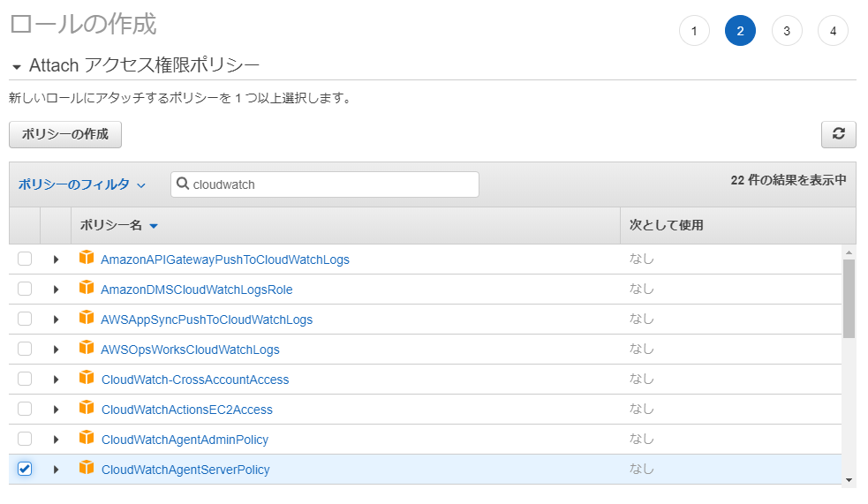
Task: Click policy icon beside AmazonAPIGatewayPushToCloudWatchLogs
Action: (87, 258)
